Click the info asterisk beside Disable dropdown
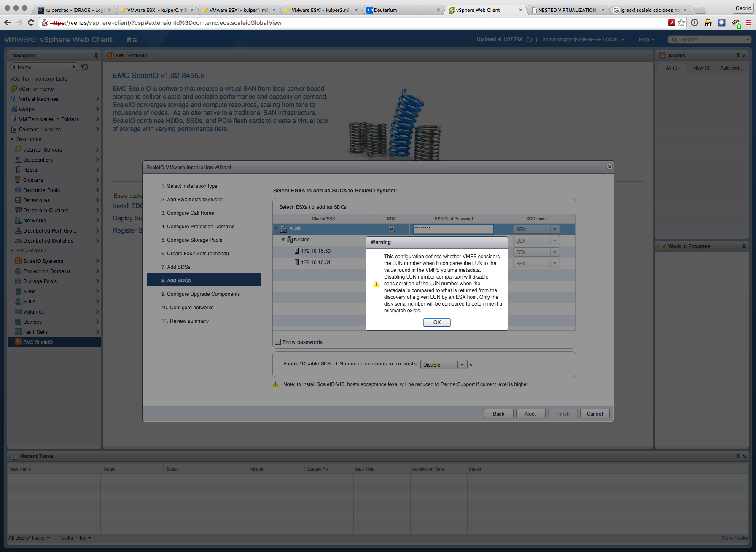Viewport: 756px width, 552px height. coord(471,365)
